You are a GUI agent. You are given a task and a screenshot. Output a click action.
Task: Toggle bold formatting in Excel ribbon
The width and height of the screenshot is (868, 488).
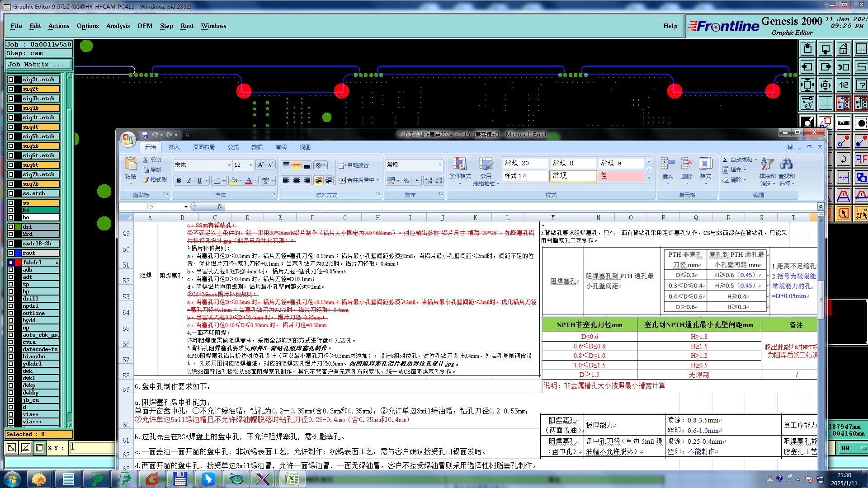pyautogui.click(x=179, y=181)
